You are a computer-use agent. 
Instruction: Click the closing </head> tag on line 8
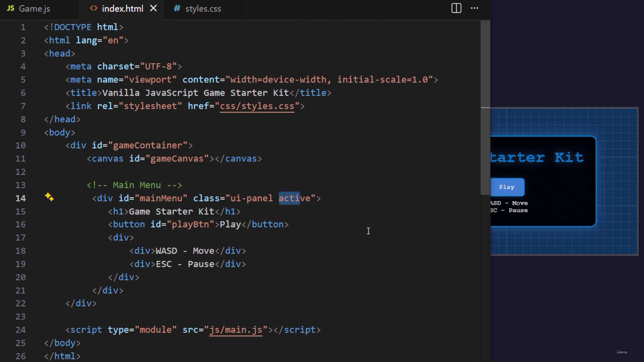tap(62, 119)
